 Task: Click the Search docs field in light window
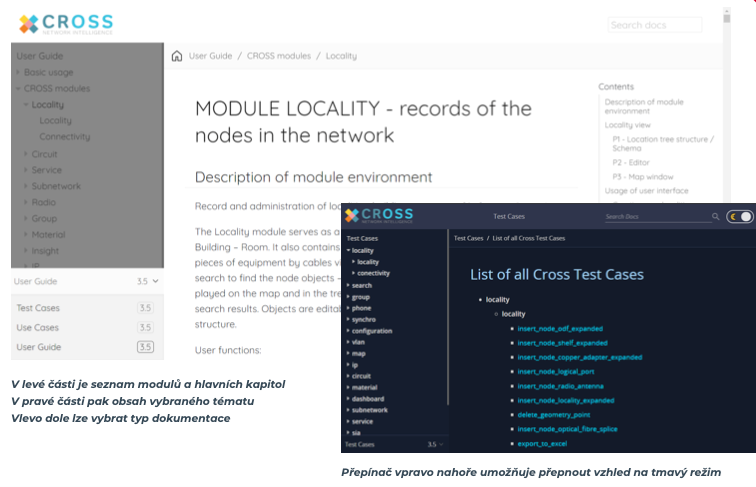(655, 25)
